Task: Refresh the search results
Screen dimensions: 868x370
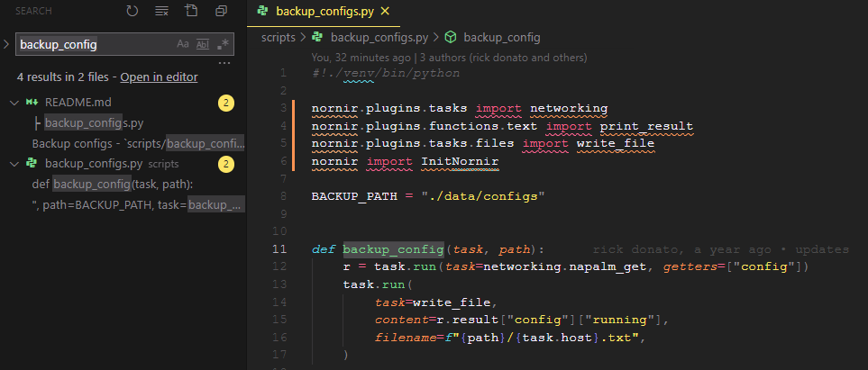Action: coord(132,11)
